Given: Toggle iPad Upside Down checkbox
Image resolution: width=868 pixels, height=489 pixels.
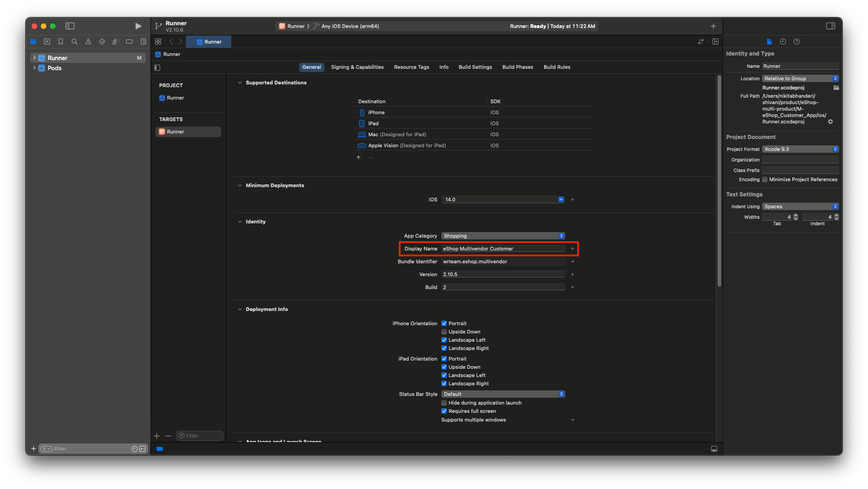Looking at the screenshot, I should point(444,367).
